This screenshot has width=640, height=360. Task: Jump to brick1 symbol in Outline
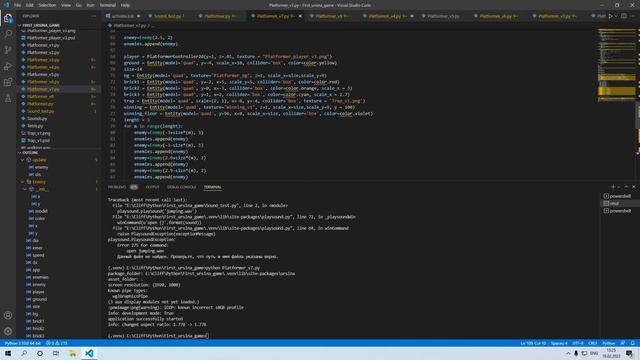click(x=38, y=321)
